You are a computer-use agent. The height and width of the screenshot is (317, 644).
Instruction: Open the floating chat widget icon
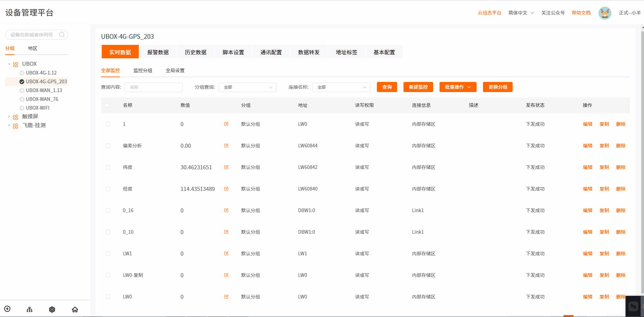634,306
